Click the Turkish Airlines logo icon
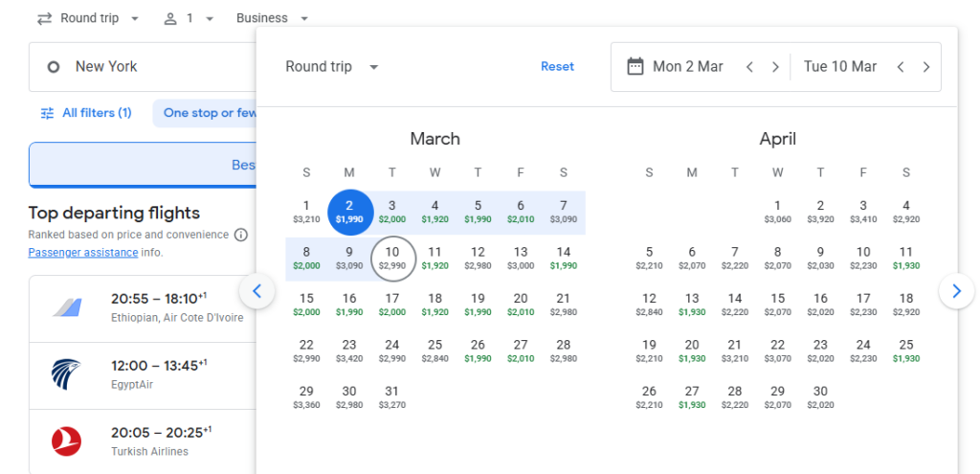Viewport: 980px width, 474px height. pyautogui.click(x=66, y=441)
